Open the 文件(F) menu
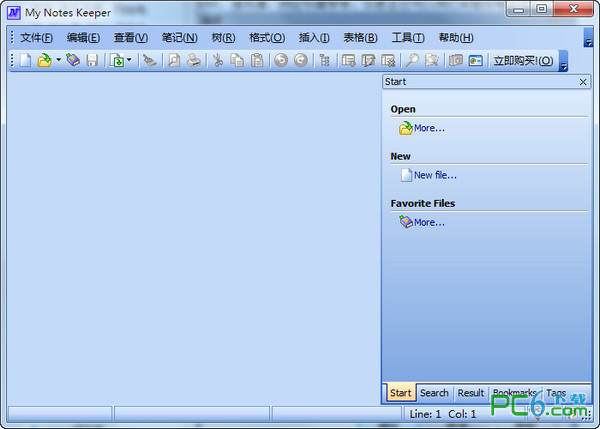The height and width of the screenshot is (429, 600). tap(36, 38)
